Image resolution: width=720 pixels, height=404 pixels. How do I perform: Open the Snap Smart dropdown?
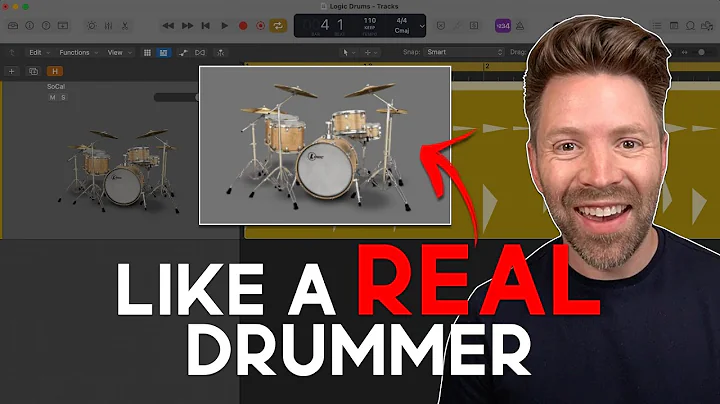[x=464, y=52]
